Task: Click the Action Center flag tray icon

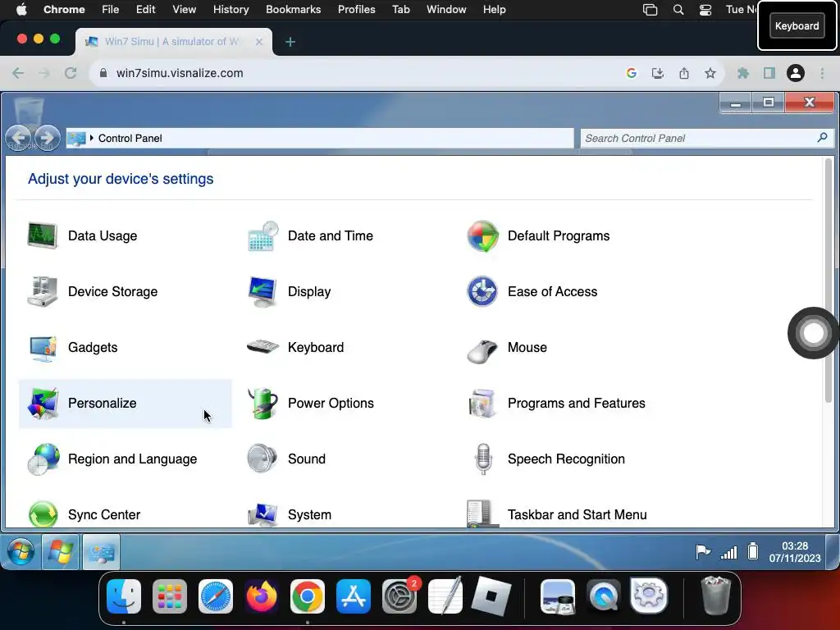Action: coord(702,551)
